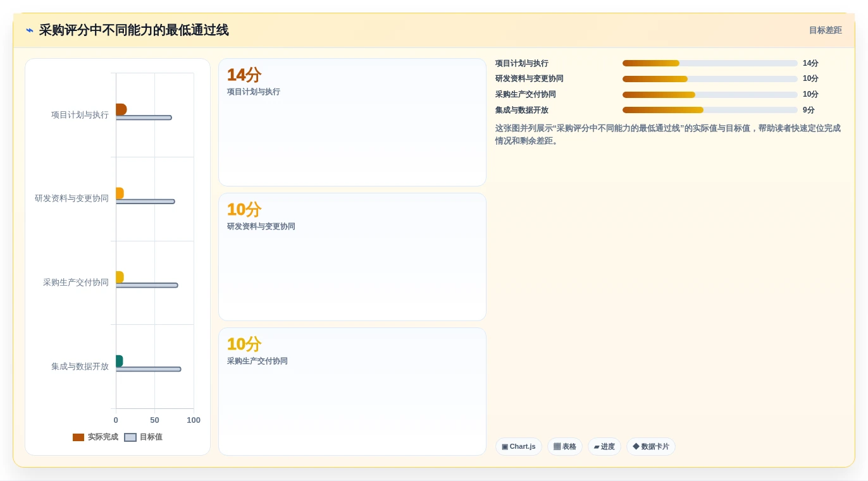Image resolution: width=868 pixels, height=481 pixels.
Task: Toggle the 目标值 legend item
Action: 144,437
